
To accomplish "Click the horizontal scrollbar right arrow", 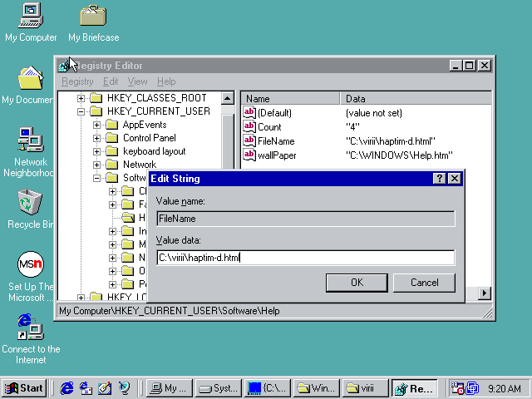I will [x=484, y=293].
